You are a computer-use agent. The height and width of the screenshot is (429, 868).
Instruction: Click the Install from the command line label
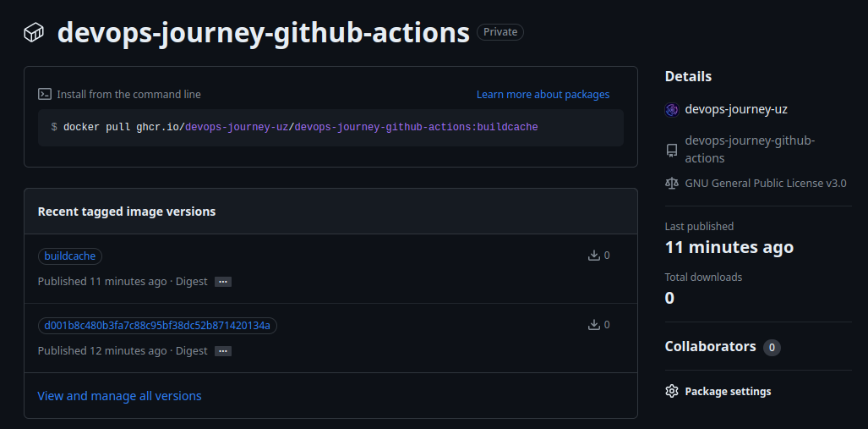click(x=129, y=94)
